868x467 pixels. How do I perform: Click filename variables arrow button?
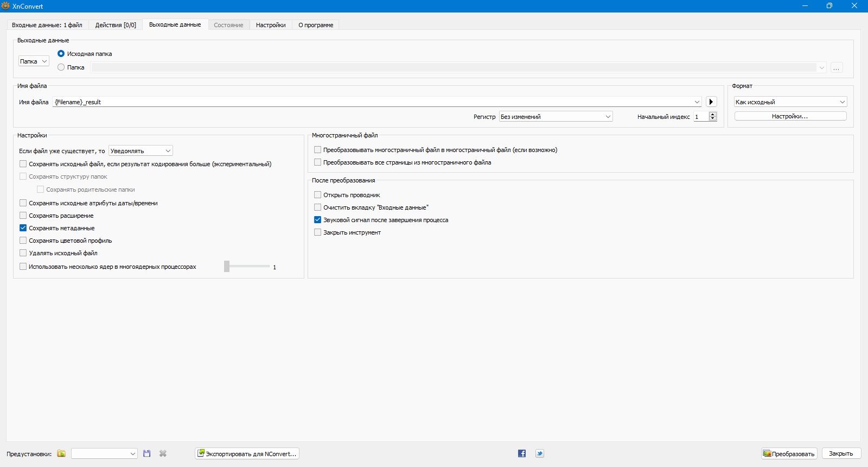711,102
